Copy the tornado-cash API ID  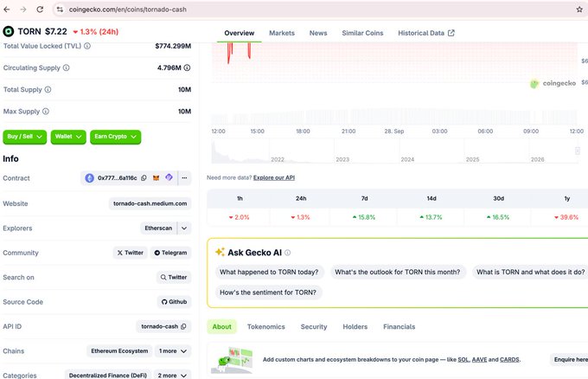[183, 326]
